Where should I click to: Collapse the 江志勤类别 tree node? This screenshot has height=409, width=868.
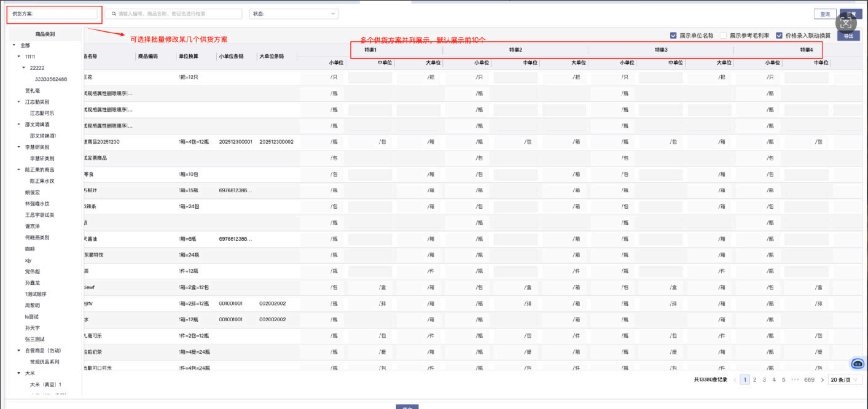[19, 102]
